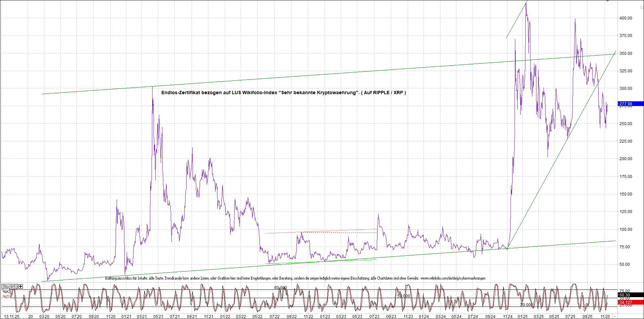
Task: Click the Haftungsausschluss disclaimer text line
Action: pyautogui.click(x=295, y=278)
